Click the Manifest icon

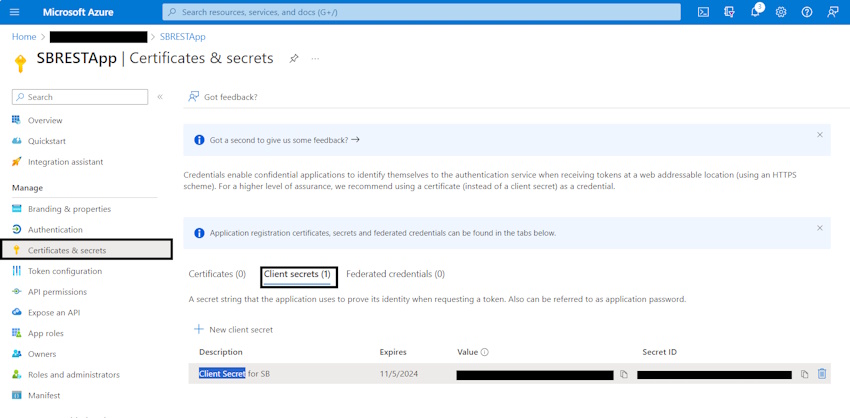pos(16,395)
